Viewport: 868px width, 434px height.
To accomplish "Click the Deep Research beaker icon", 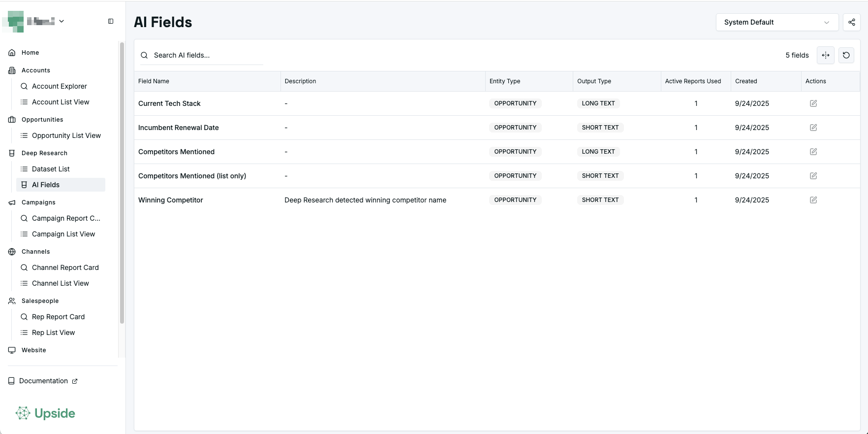I will (12, 153).
